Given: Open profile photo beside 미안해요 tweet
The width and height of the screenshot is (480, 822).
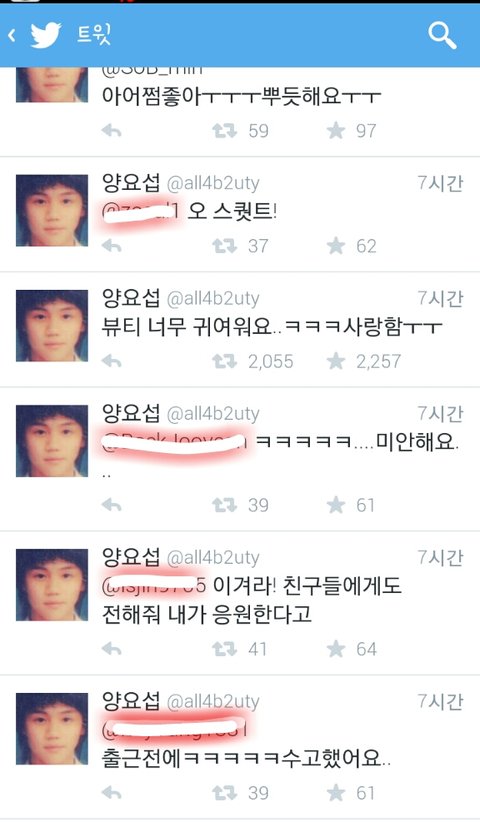Looking at the screenshot, I should tap(52, 441).
